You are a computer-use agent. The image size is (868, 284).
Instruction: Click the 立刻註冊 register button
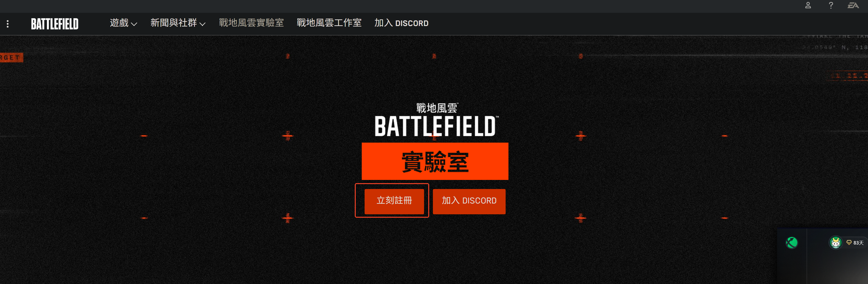(x=394, y=201)
